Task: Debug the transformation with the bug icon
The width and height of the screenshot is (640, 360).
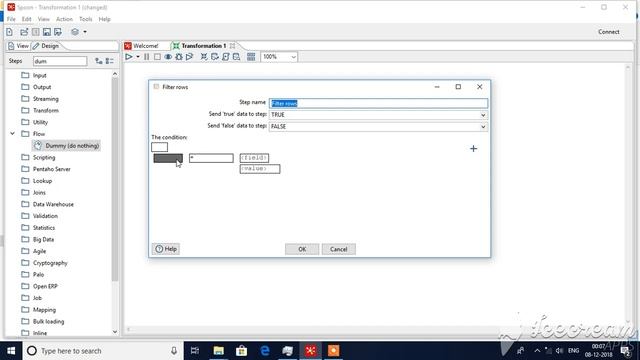Action: tap(179, 57)
